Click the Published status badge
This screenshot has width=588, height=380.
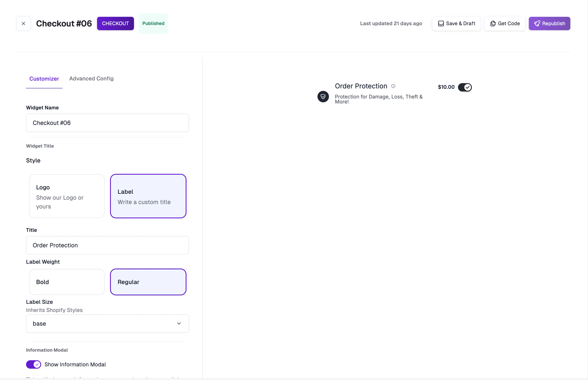coord(153,24)
